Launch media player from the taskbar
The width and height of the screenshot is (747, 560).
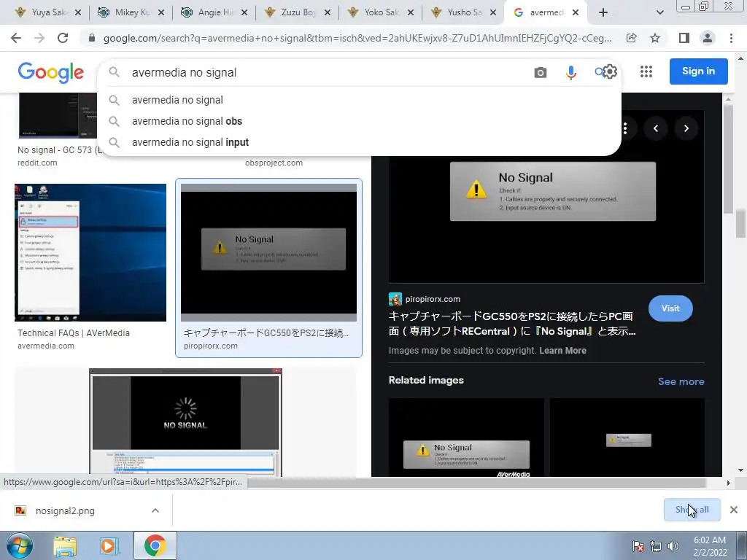109,546
